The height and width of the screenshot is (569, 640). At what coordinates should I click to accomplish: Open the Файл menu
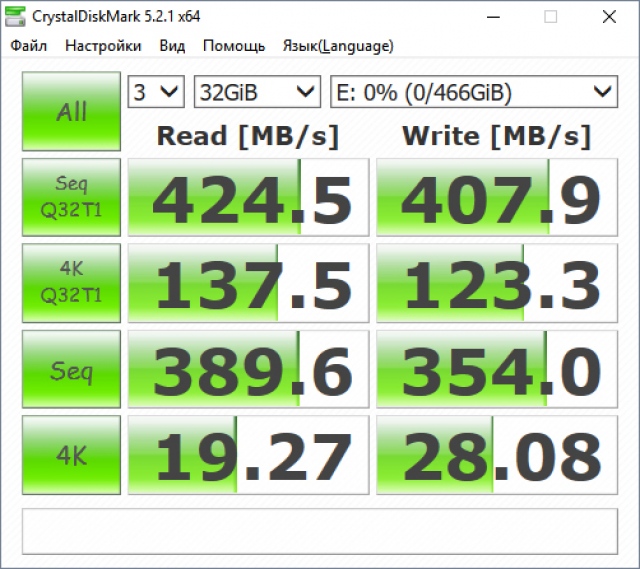pos(29,46)
